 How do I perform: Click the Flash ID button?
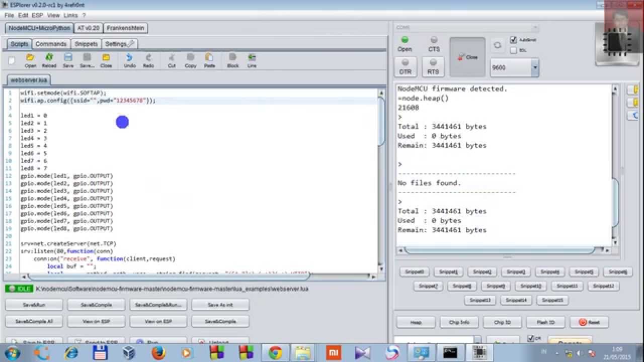[x=545, y=322]
